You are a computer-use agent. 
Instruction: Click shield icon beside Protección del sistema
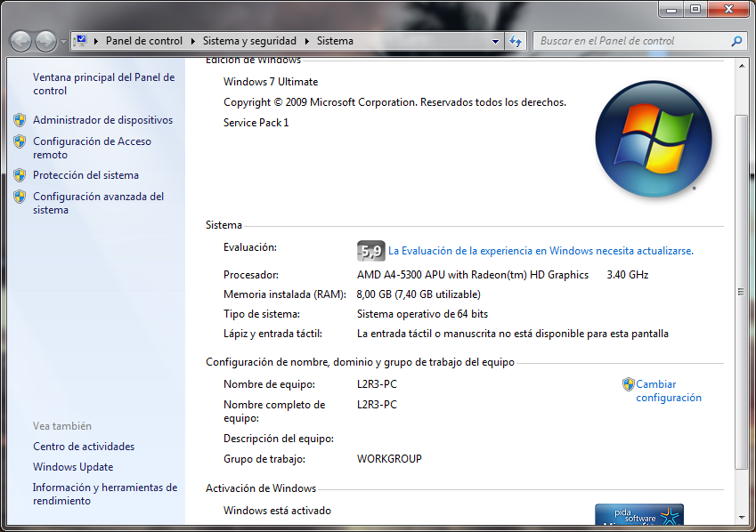pyautogui.click(x=20, y=175)
